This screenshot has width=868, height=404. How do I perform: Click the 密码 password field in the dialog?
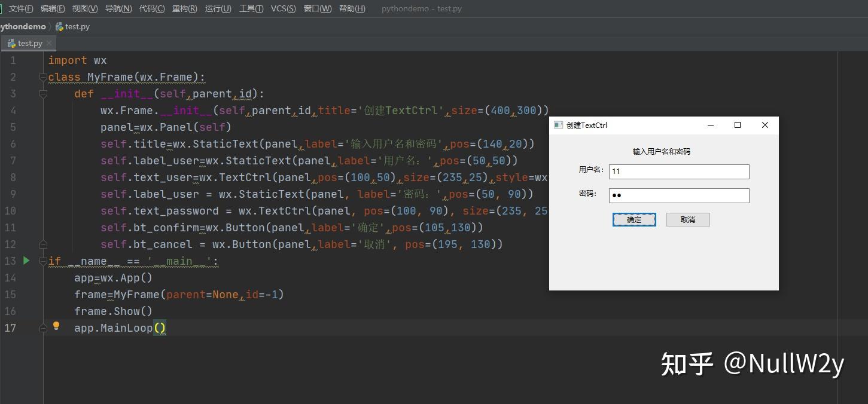[x=679, y=195]
